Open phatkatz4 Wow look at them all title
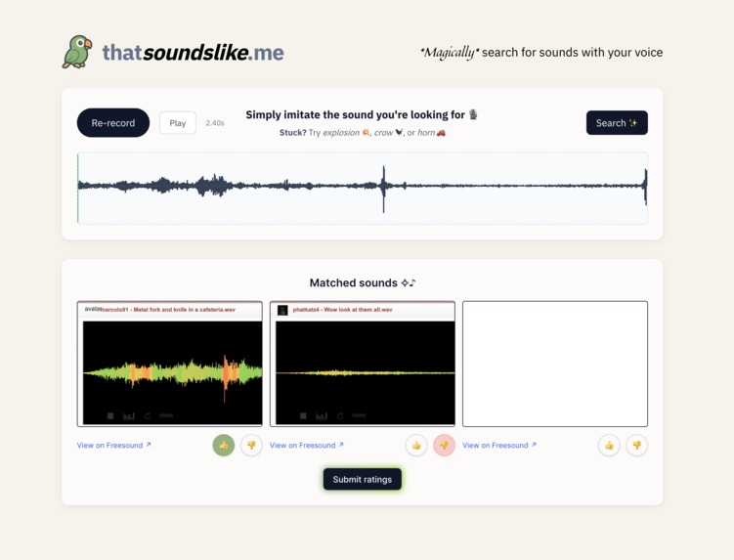 (343, 310)
